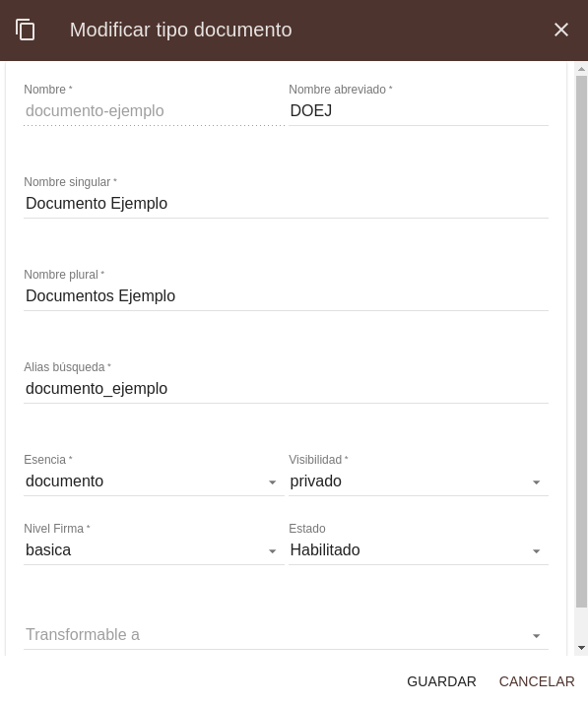This screenshot has width=588, height=705.
Task: Click the scrollbar up arrow
Action: coord(581,69)
